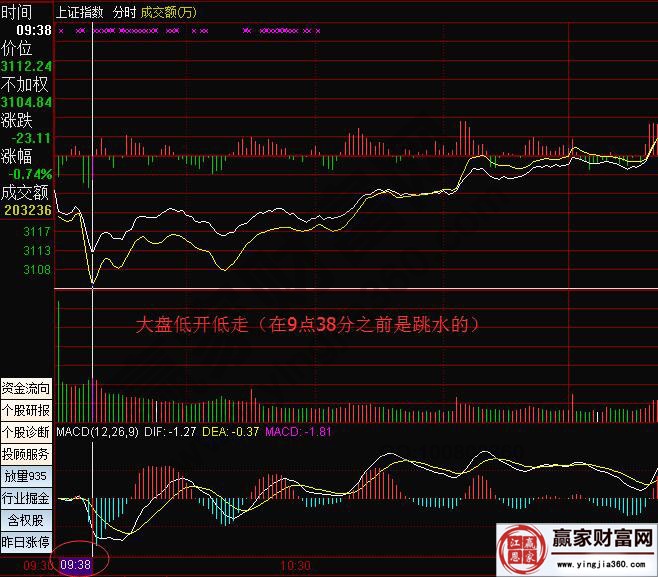Click the 投顾服务 advisory service button
Screen dimensions: 658x577
(26, 454)
